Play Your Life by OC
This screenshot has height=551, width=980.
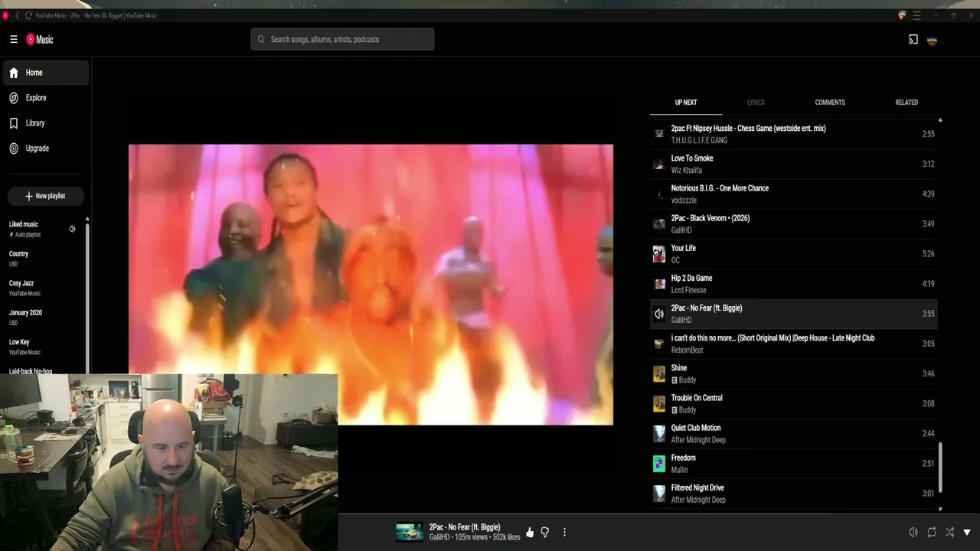click(x=793, y=254)
